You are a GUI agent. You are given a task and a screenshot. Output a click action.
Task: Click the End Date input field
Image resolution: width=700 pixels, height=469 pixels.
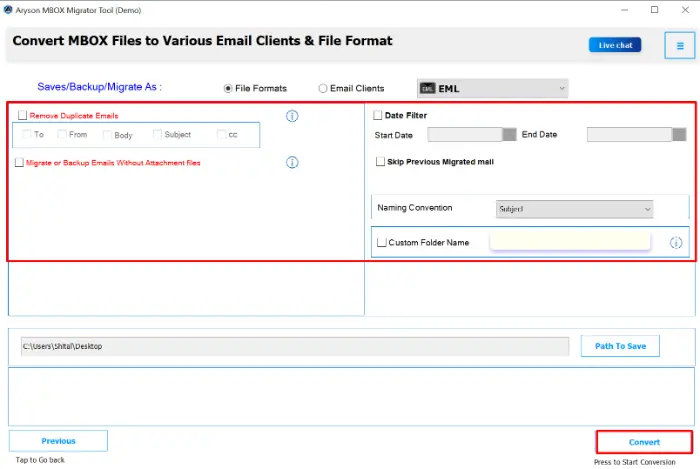coord(629,134)
